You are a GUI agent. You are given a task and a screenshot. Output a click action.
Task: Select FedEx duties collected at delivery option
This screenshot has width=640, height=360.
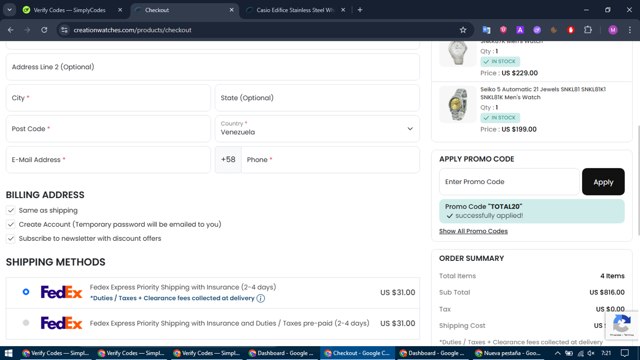pos(26,292)
